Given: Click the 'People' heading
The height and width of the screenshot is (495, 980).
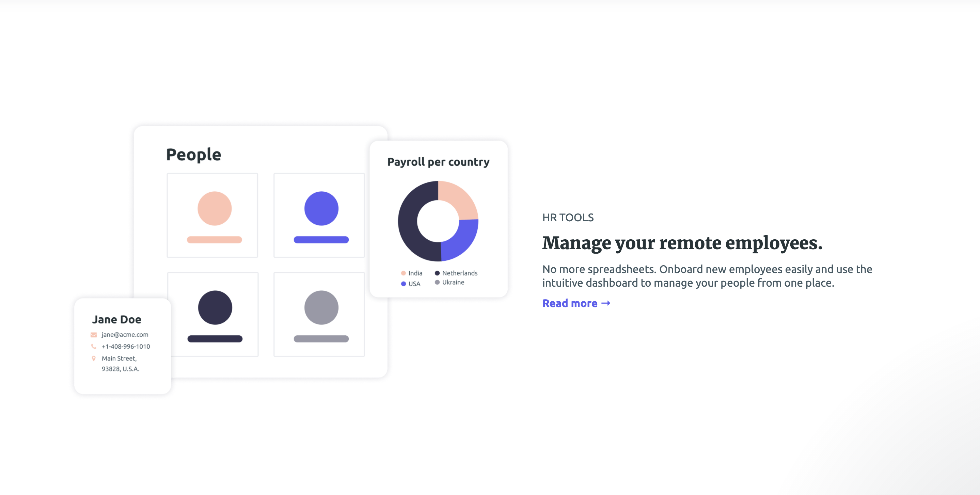Looking at the screenshot, I should point(194,155).
